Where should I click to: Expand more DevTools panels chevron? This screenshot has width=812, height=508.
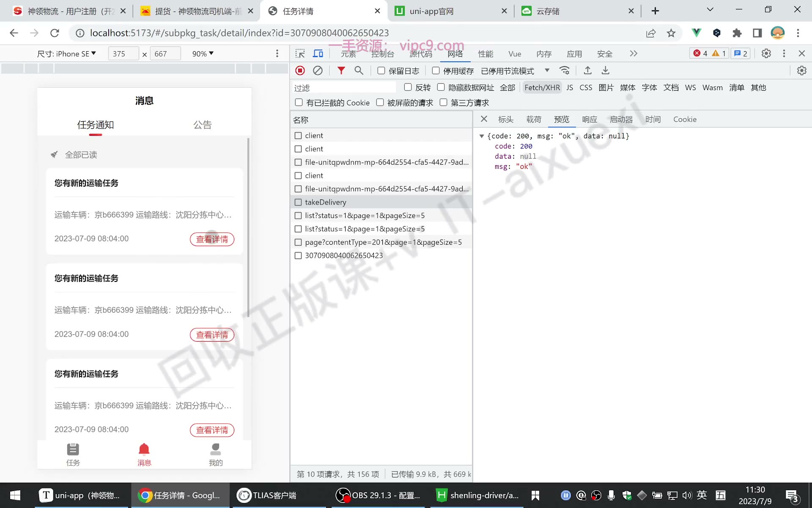click(633, 53)
